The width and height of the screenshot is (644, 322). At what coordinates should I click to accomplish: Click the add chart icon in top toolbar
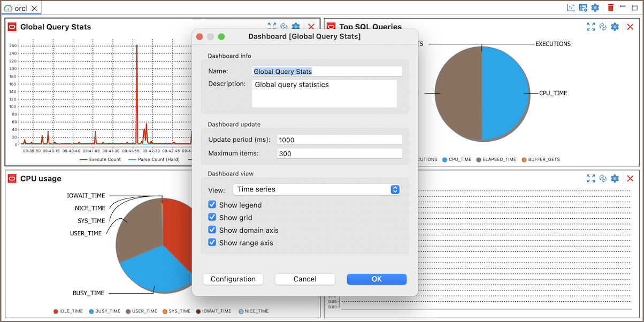(571, 7)
